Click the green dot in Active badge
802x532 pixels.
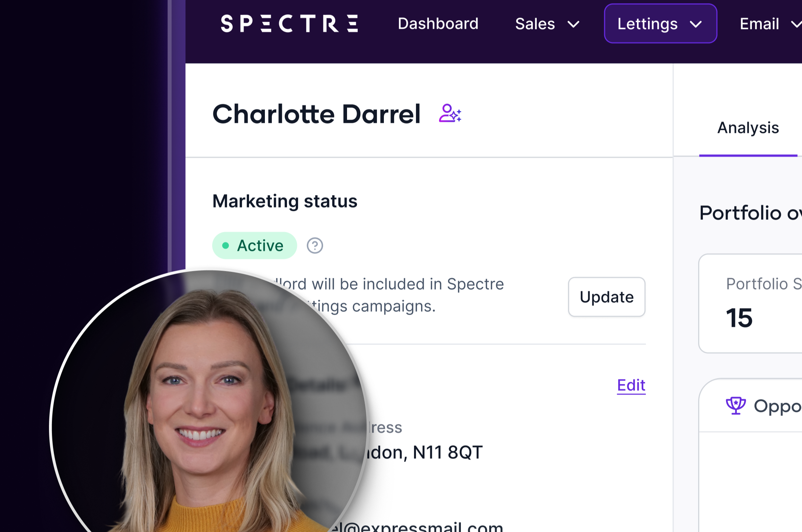click(x=225, y=246)
